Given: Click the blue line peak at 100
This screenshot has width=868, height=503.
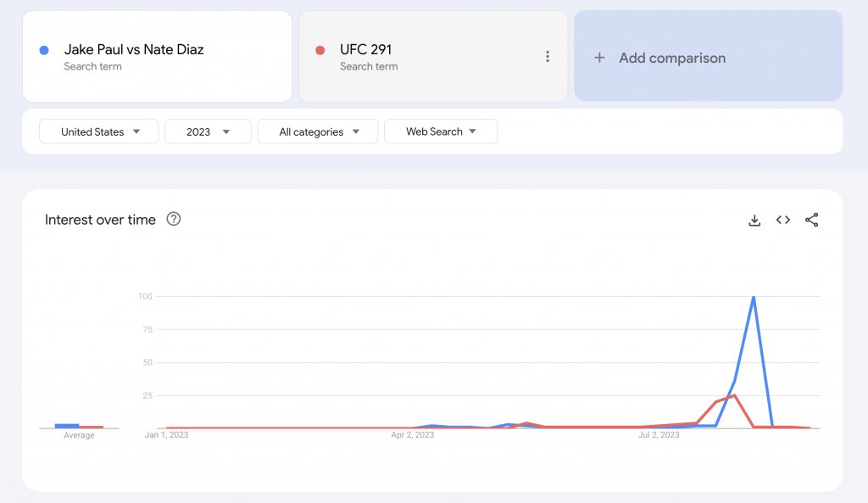Looking at the screenshot, I should tap(753, 297).
